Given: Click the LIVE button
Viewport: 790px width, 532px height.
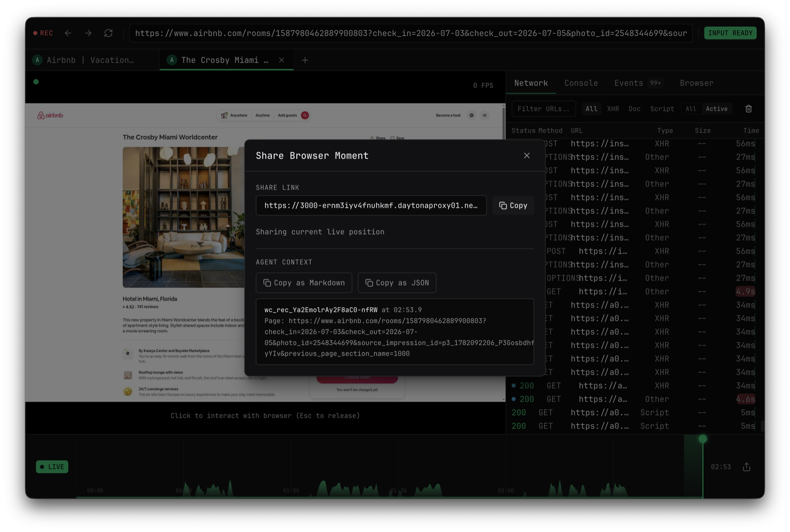Looking at the screenshot, I should 52,467.
